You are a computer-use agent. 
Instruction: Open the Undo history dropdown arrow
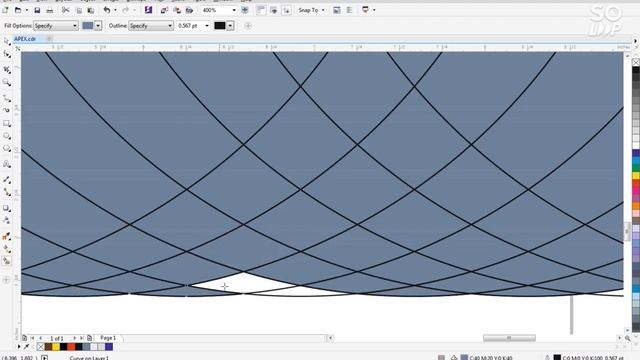tap(115, 10)
